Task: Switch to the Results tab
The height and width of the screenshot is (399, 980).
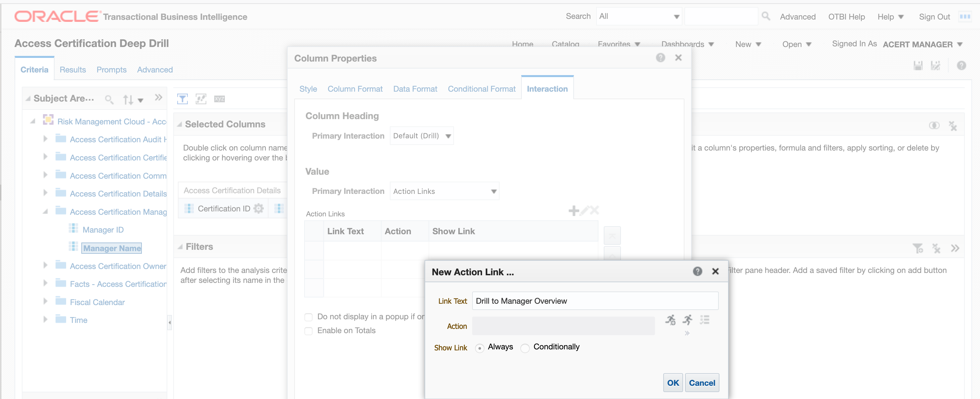Action: (x=73, y=70)
